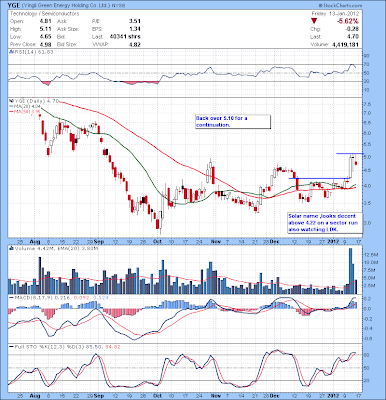Click the blue resistance line near 5.10
Viewport: 386px width, 400px height.
point(350,153)
